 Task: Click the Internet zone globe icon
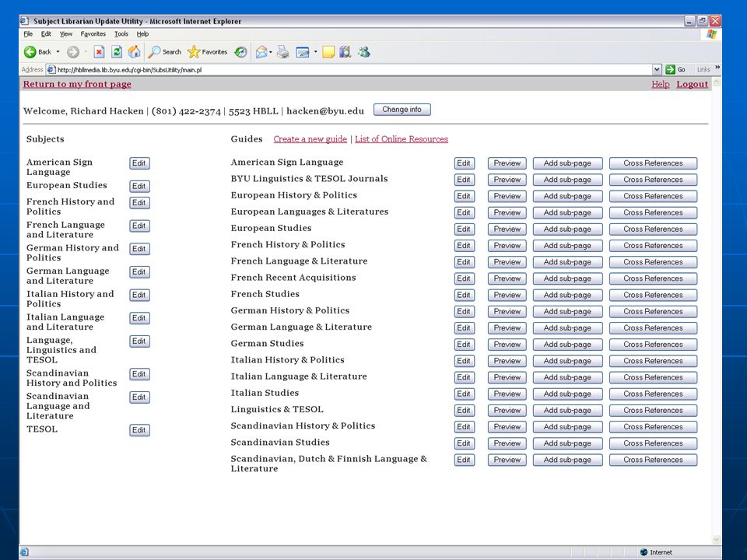(644, 552)
